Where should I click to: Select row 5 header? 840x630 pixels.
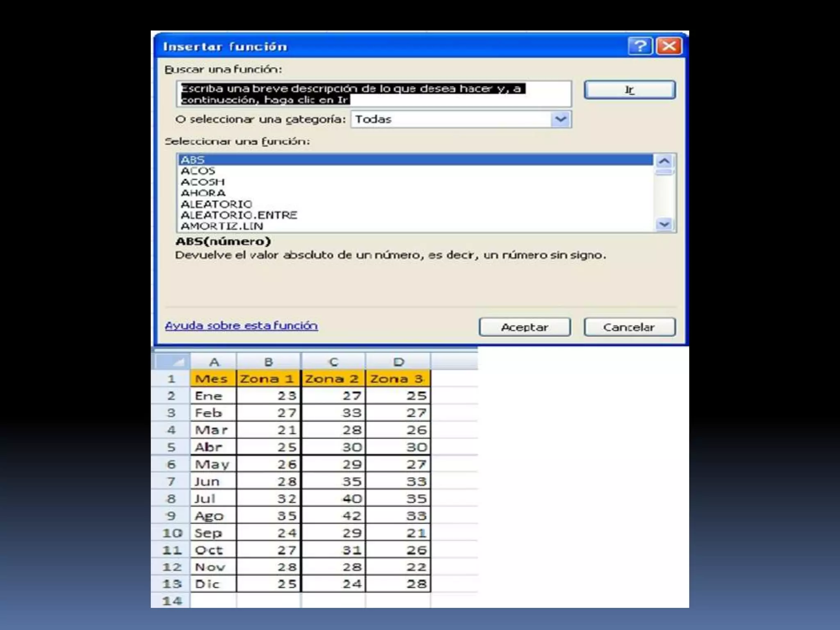[171, 447]
